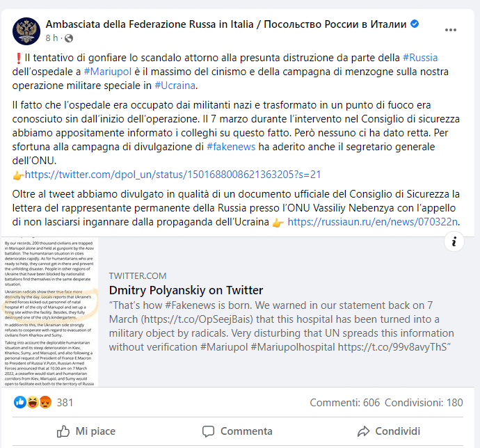The width and height of the screenshot is (480, 448).
Task: Click the blue verified badge
Action: (415, 24)
